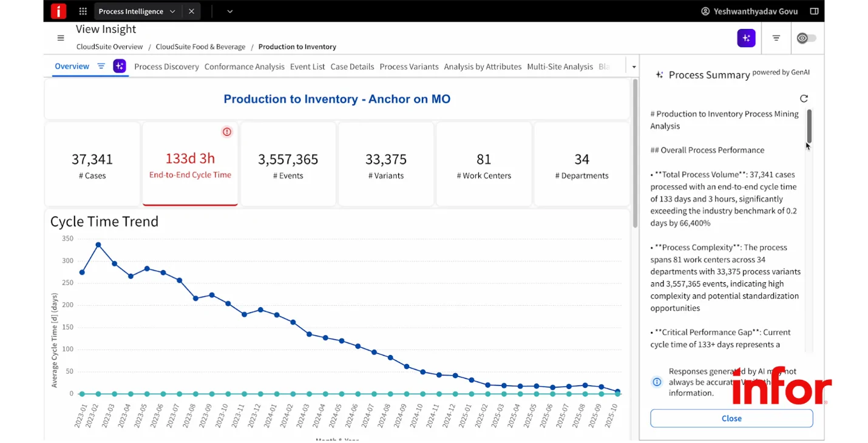
Task: Switch to the Conformance Analysis tab
Action: [244, 67]
